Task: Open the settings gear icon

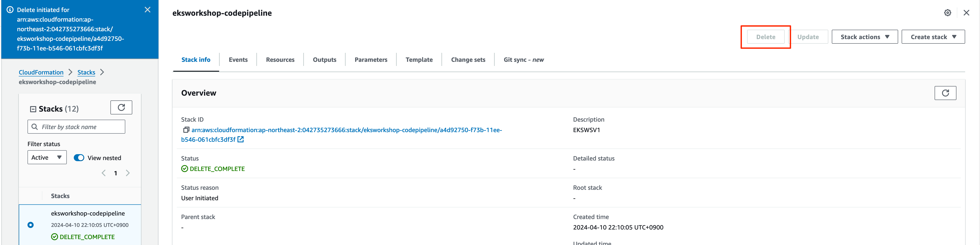Action: click(x=948, y=12)
